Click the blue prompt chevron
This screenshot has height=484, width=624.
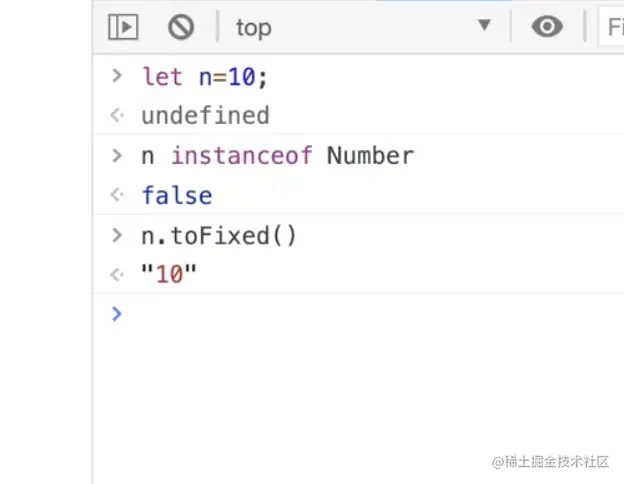coord(117,314)
